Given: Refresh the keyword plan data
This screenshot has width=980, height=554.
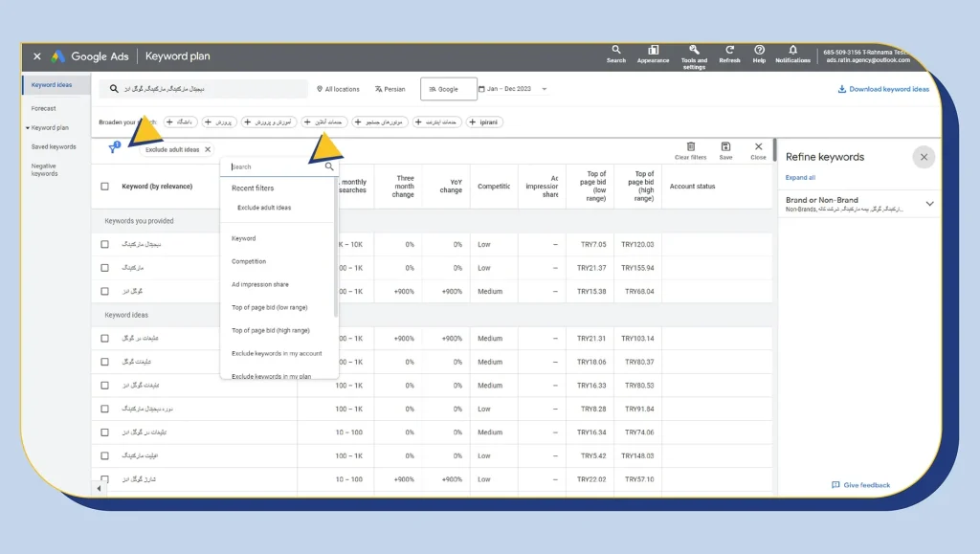Looking at the screenshot, I should tap(729, 54).
